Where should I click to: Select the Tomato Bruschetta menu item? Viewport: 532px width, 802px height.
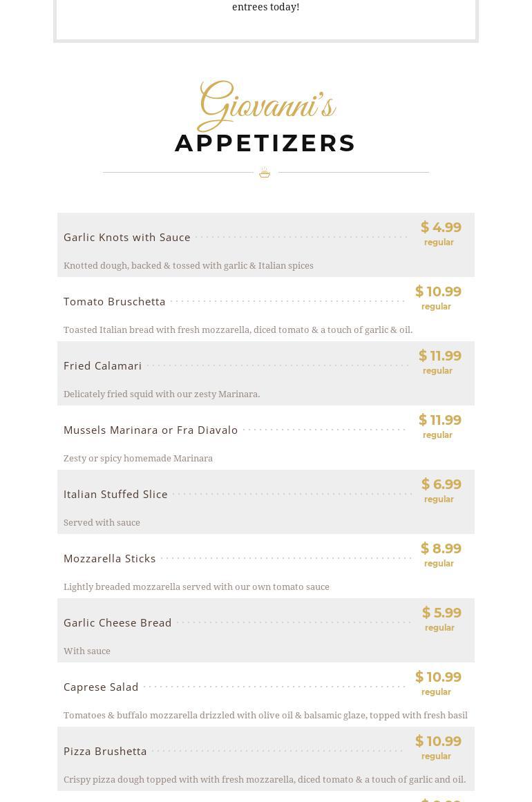(115, 301)
